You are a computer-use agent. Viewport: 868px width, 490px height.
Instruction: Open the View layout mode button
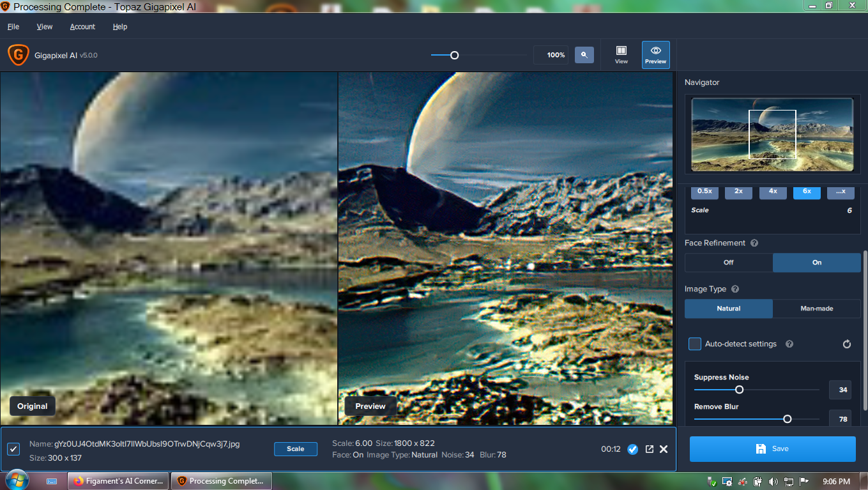coord(621,55)
